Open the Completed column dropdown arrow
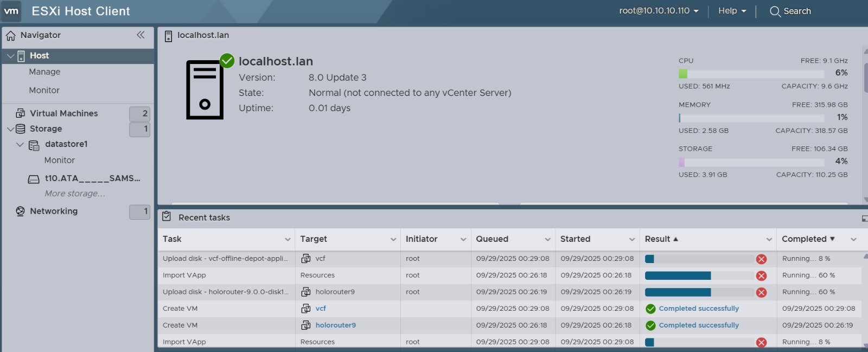The width and height of the screenshot is (868, 352). click(853, 240)
